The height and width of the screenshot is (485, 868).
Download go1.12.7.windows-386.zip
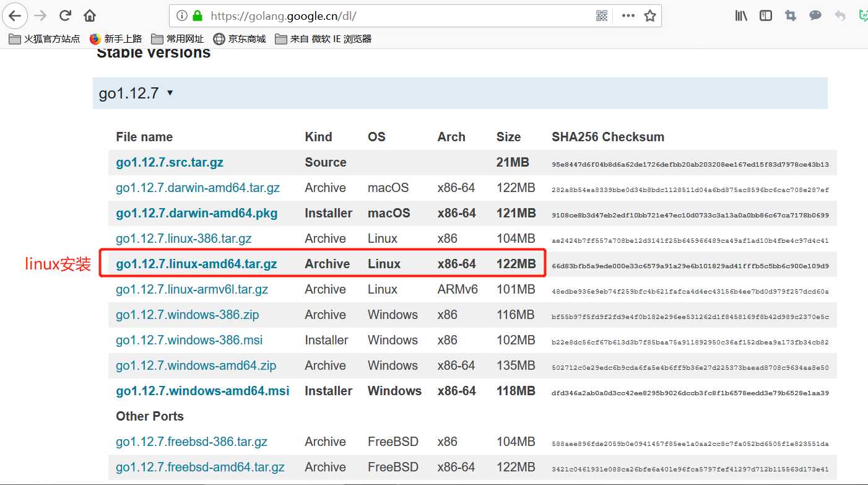[188, 315]
